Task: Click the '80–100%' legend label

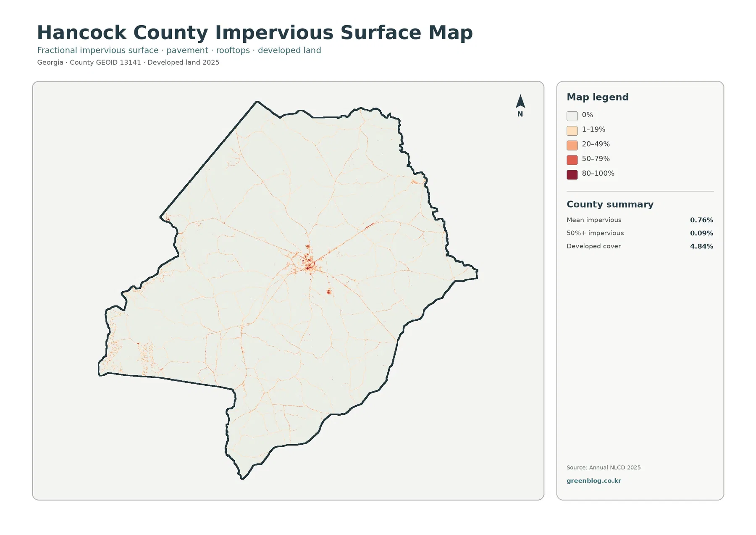Action: coord(598,173)
